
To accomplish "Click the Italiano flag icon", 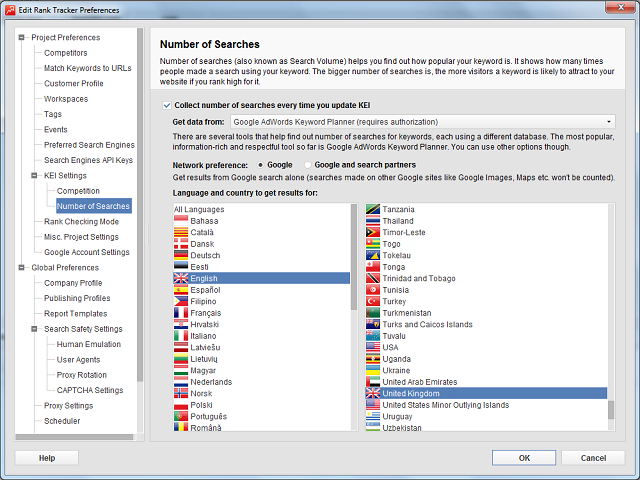I will pos(181,336).
